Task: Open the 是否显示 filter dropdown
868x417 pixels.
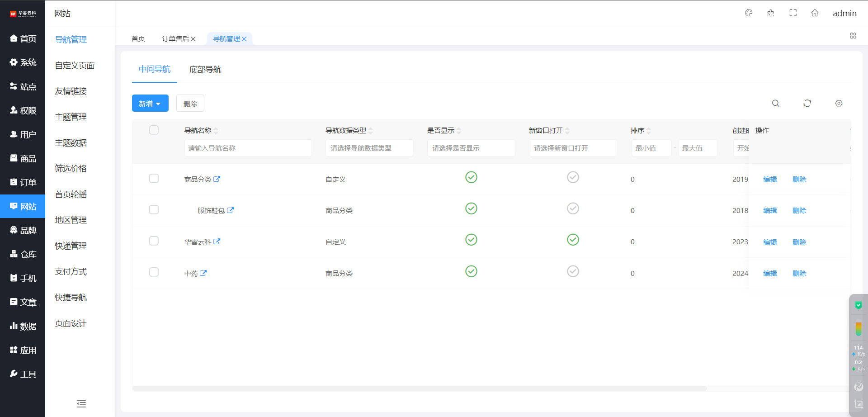Action: (x=471, y=148)
